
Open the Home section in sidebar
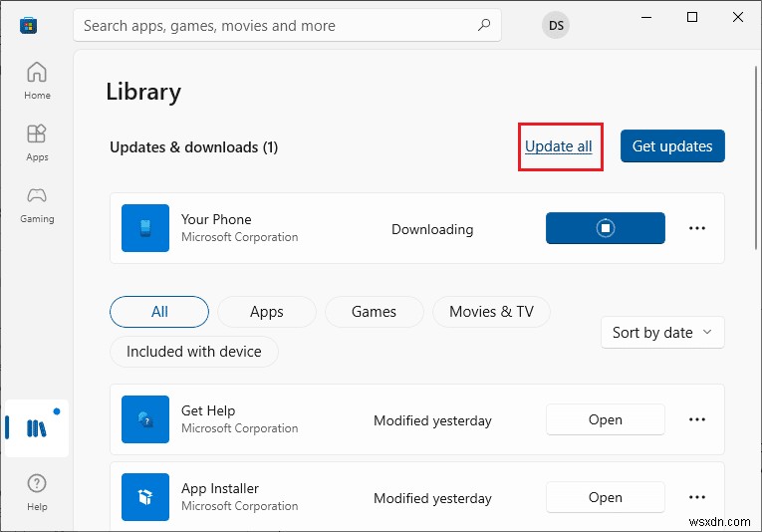(37, 80)
